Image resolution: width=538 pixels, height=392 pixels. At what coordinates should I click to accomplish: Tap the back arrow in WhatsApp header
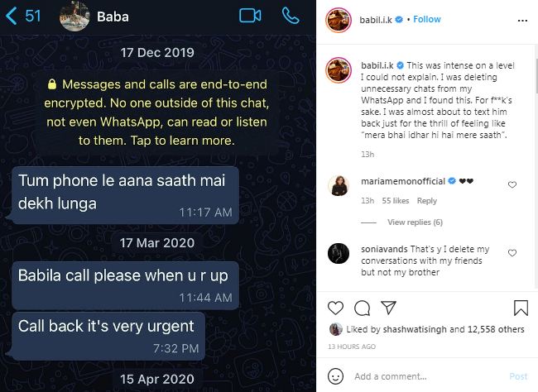coord(12,16)
